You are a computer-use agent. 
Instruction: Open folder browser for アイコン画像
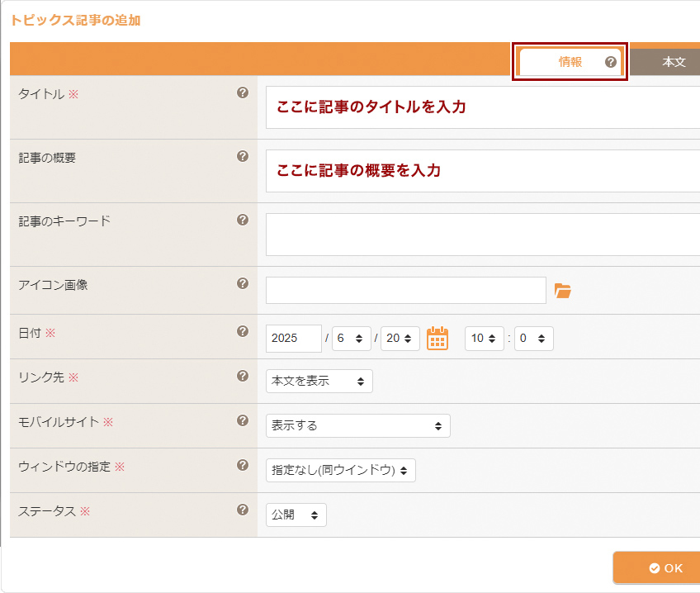point(563,291)
